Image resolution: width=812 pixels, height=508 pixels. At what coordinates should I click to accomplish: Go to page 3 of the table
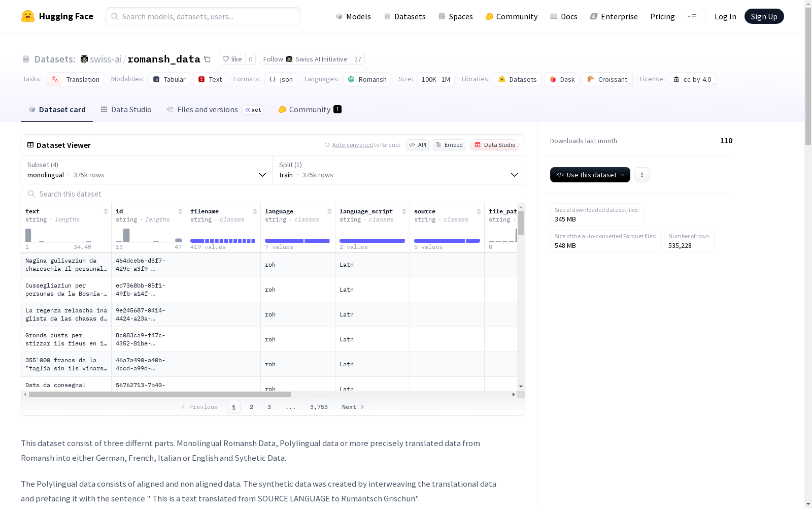[269, 407]
